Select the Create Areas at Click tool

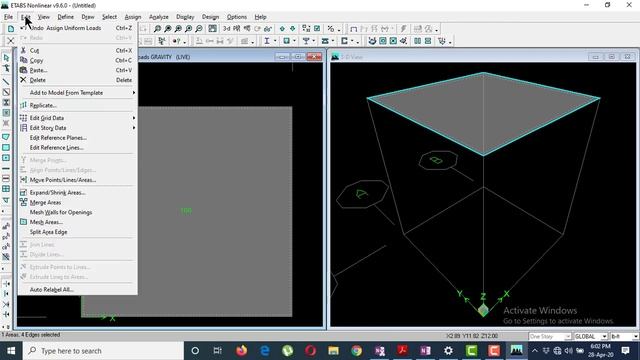[6, 158]
